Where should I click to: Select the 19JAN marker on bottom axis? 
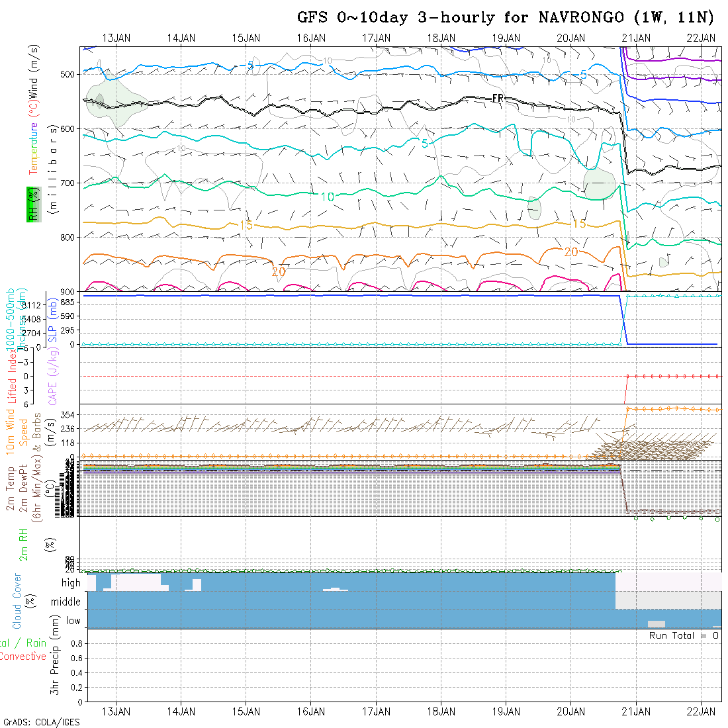pos(506,711)
